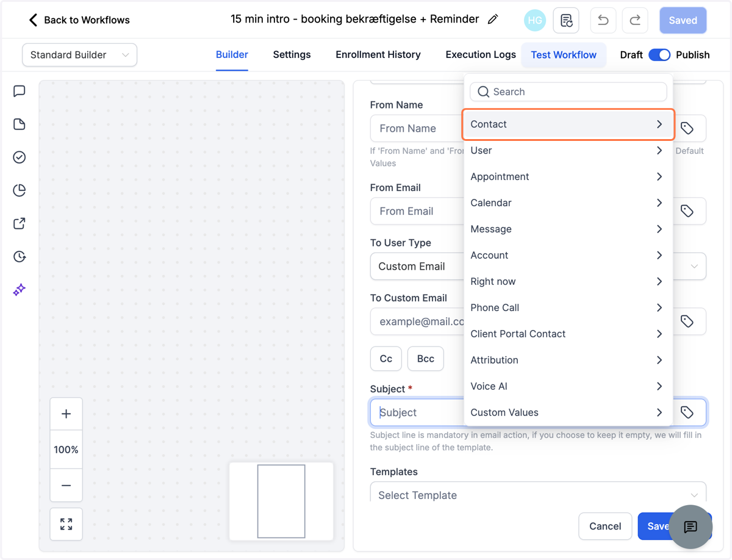
Task: Click the 100% zoom level indicator
Action: [x=66, y=450]
